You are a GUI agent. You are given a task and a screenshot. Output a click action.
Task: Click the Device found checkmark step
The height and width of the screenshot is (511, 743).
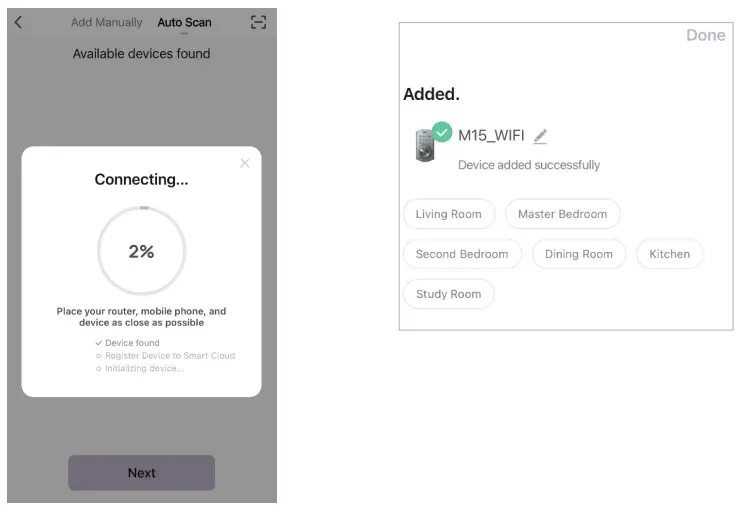tap(131, 343)
